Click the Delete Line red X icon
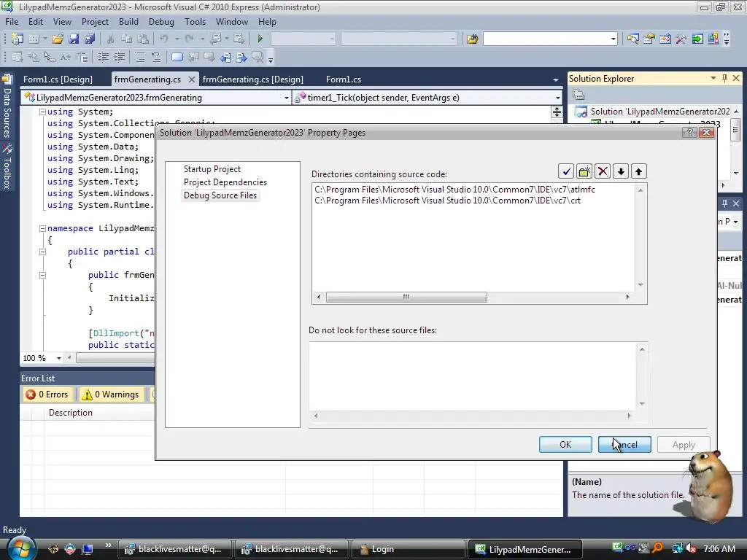The width and height of the screenshot is (747, 560). (x=603, y=171)
